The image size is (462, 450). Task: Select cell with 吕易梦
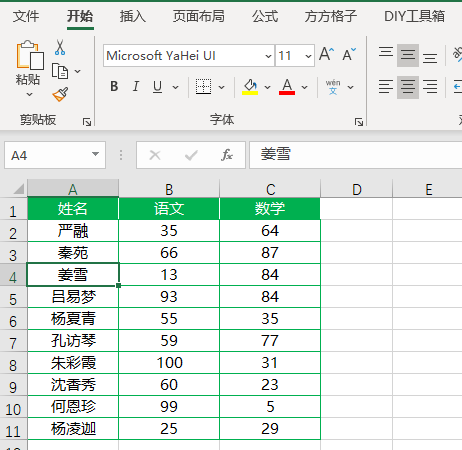pos(73,297)
